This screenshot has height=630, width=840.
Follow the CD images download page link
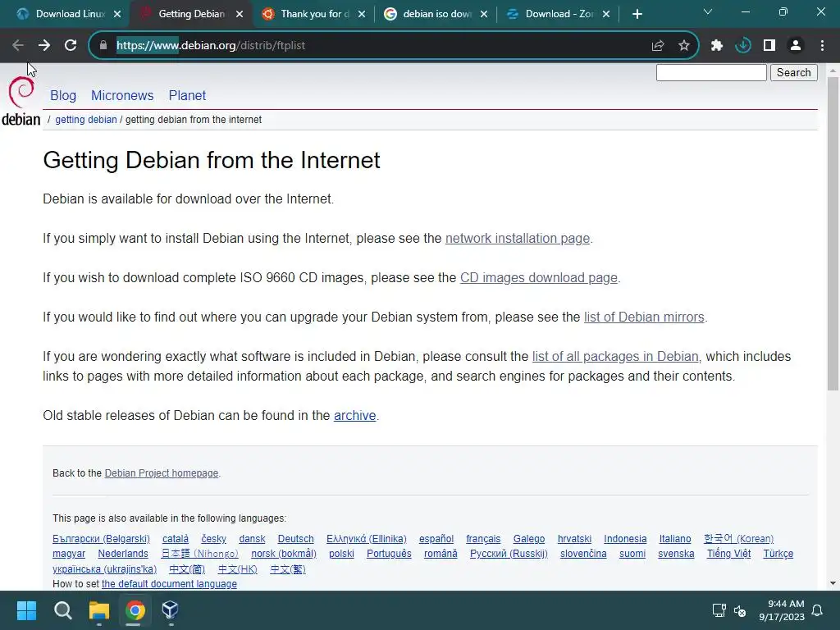coord(539,277)
